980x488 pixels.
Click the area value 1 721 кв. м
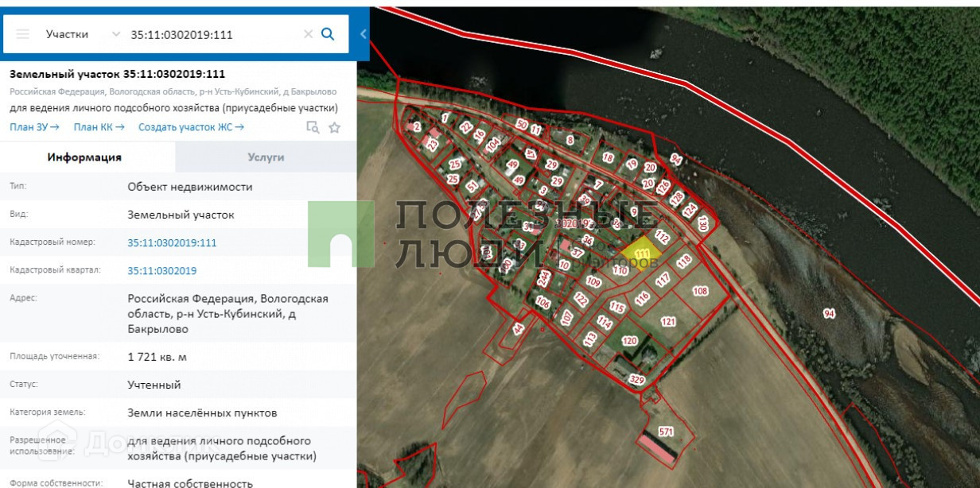point(157,357)
